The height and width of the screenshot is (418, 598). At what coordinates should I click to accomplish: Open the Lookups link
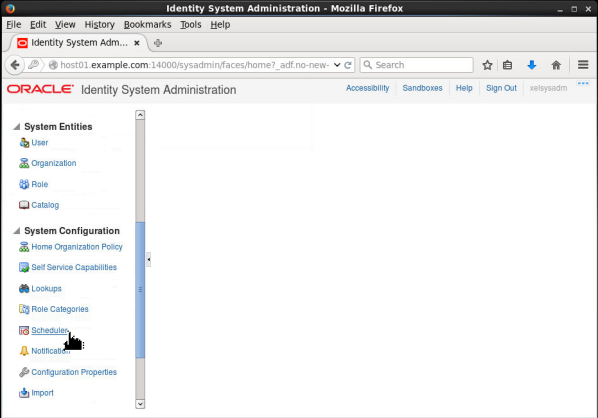47,289
